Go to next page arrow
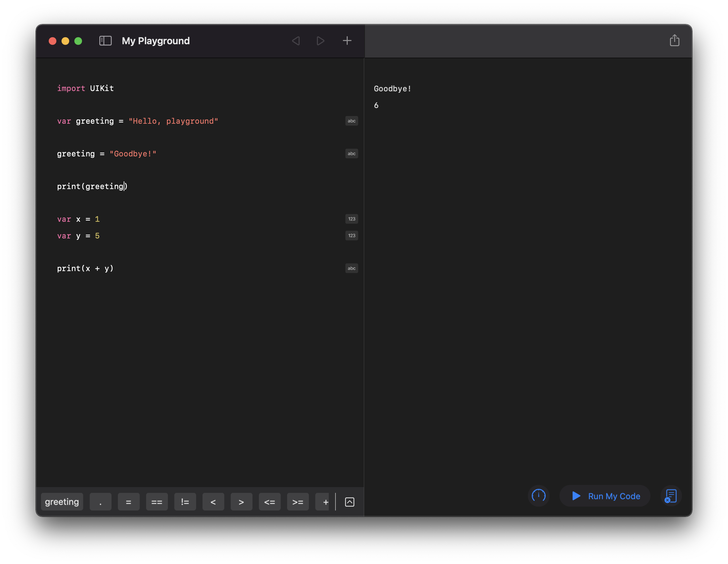 [320, 41]
